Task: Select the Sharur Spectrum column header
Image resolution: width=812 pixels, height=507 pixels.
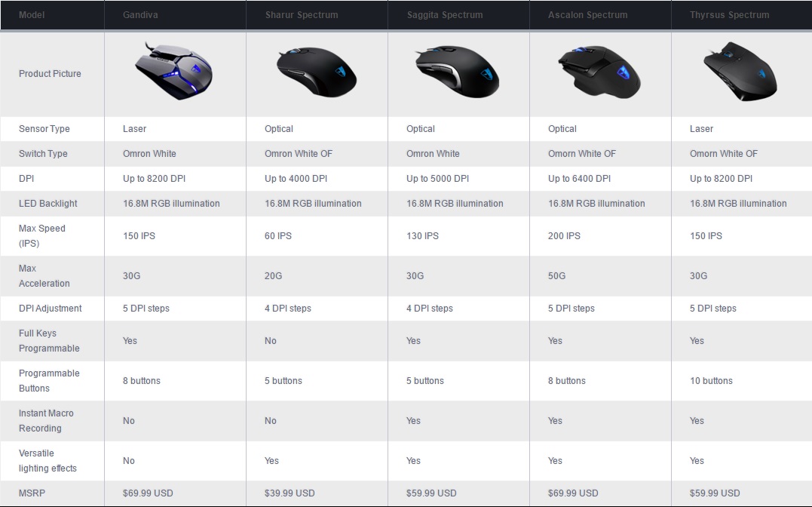Action: [x=301, y=15]
